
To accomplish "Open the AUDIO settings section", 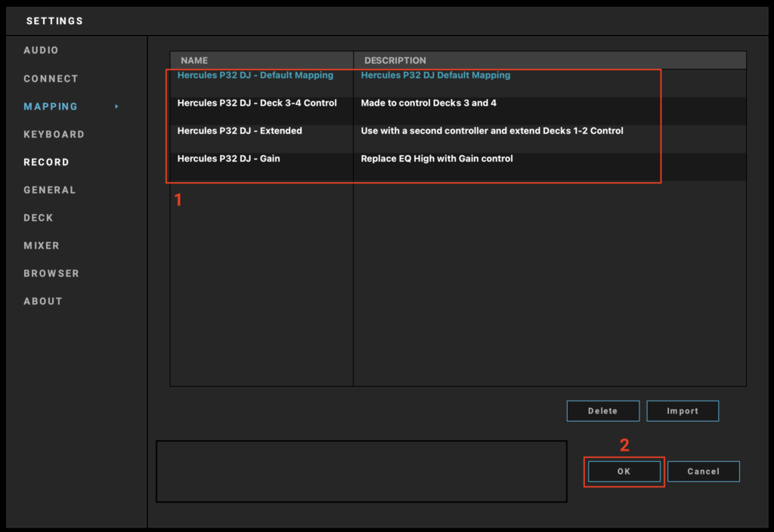I will tap(41, 51).
